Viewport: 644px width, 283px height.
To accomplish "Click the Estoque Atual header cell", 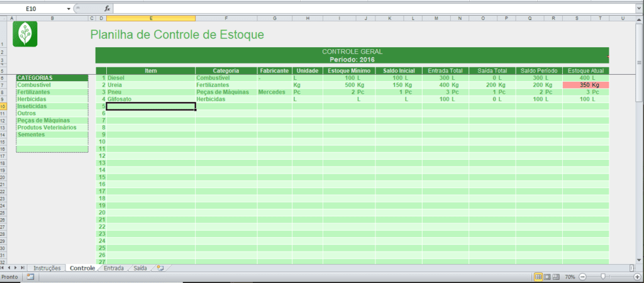I will [x=586, y=70].
